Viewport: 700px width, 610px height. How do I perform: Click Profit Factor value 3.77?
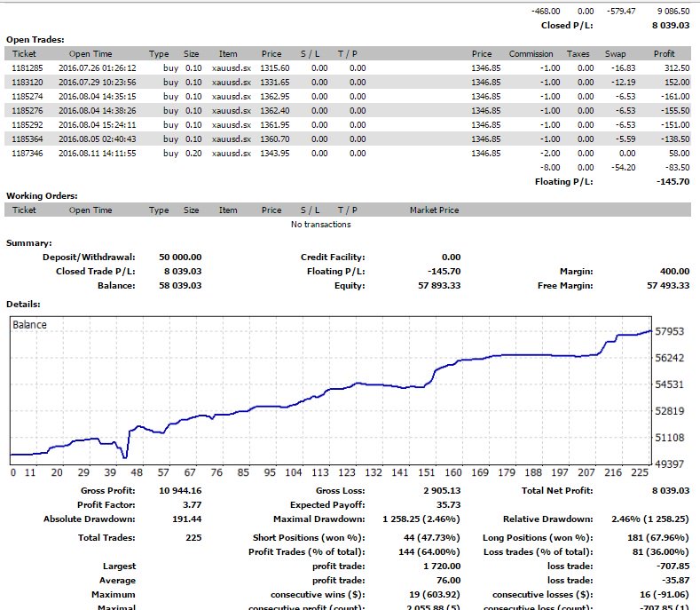click(x=193, y=505)
